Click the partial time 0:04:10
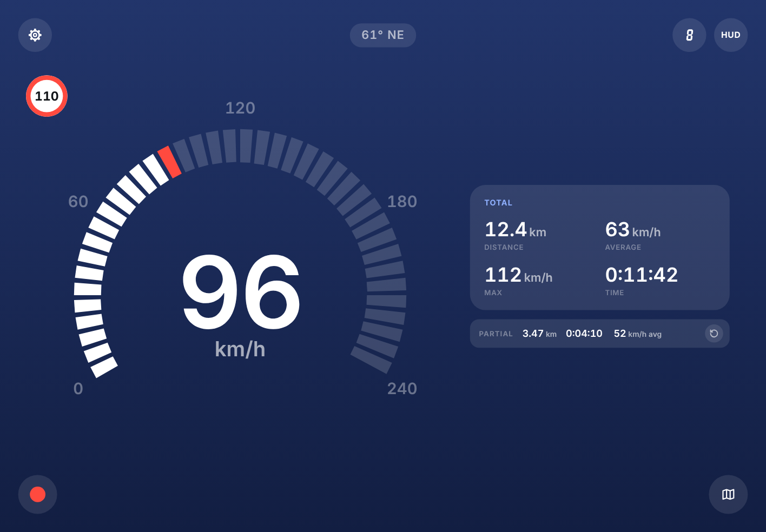 click(x=584, y=334)
